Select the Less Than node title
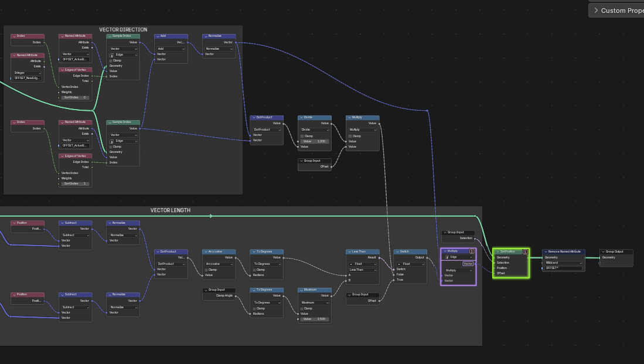 [x=359, y=251]
